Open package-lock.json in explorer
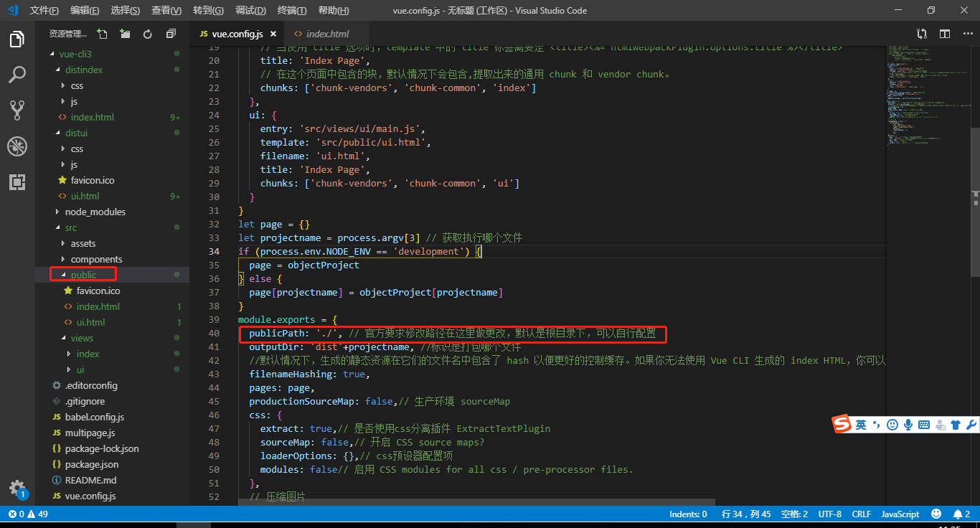980x528 pixels. [x=102, y=448]
